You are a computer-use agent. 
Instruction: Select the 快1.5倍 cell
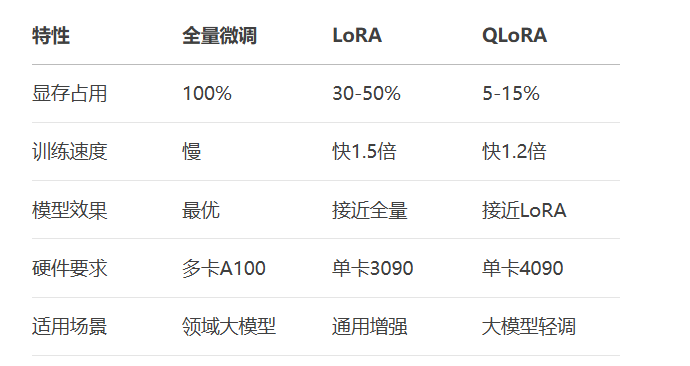(364, 152)
